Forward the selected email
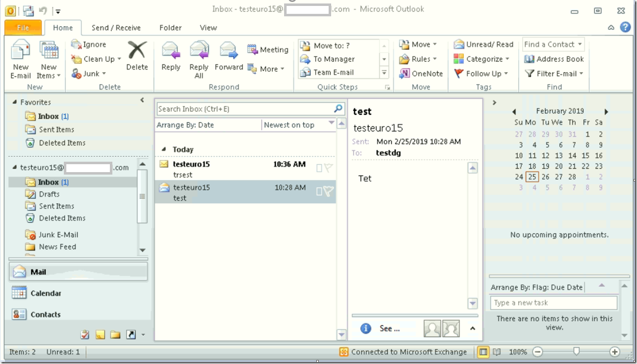637x364 pixels. (x=229, y=56)
